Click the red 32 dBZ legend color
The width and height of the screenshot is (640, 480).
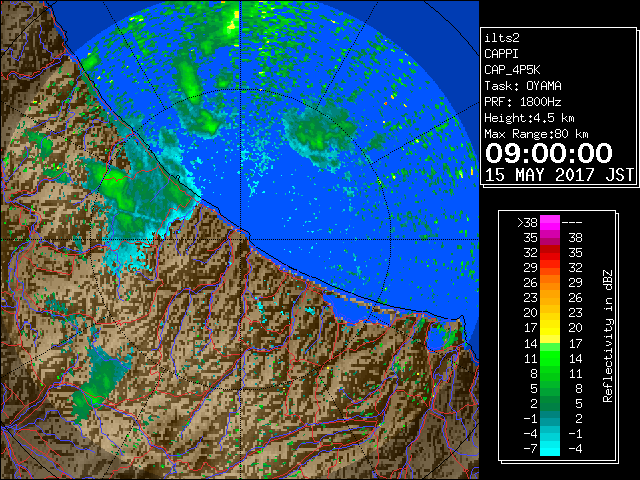pyautogui.click(x=550, y=253)
